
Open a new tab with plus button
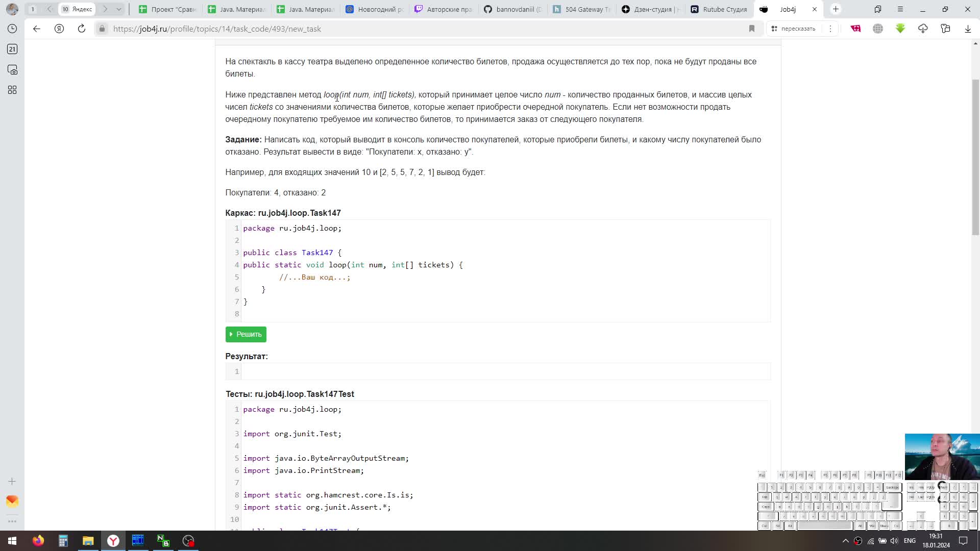836,9
